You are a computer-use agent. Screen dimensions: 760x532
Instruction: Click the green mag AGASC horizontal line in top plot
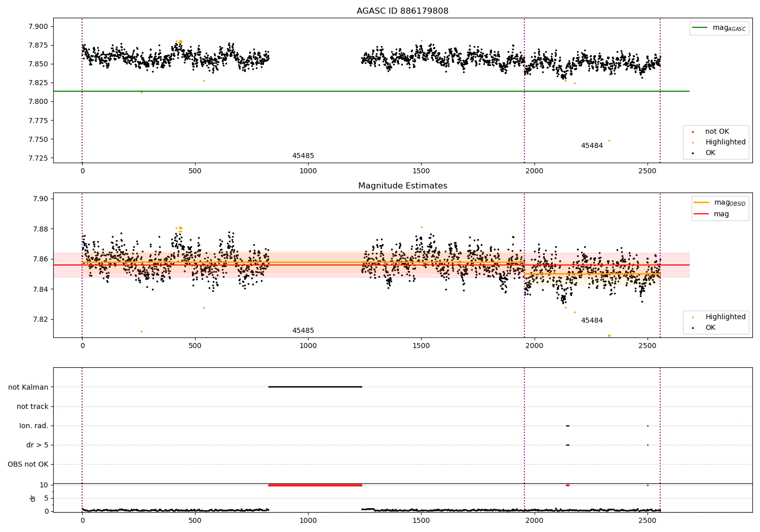[371, 91]
